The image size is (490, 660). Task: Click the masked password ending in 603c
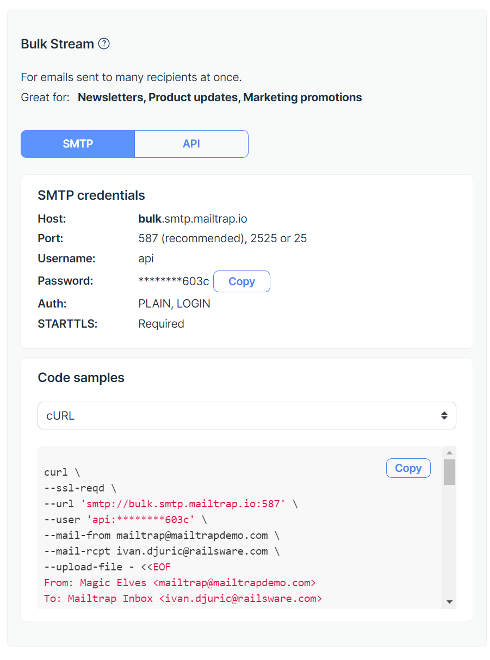click(173, 281)
